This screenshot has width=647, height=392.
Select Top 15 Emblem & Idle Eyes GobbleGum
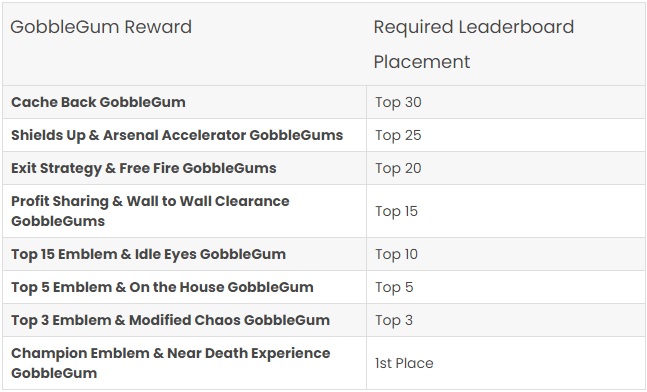149,254
